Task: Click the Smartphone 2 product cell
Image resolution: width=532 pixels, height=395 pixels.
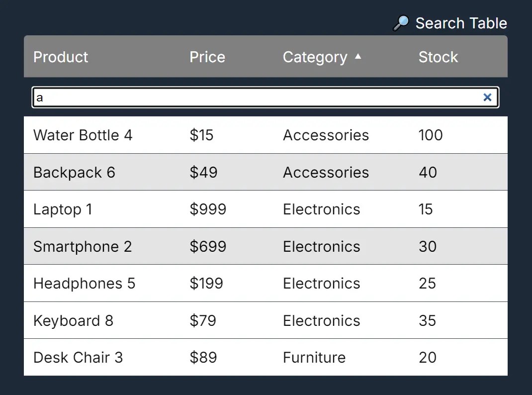Action: [x=83, y=247]
